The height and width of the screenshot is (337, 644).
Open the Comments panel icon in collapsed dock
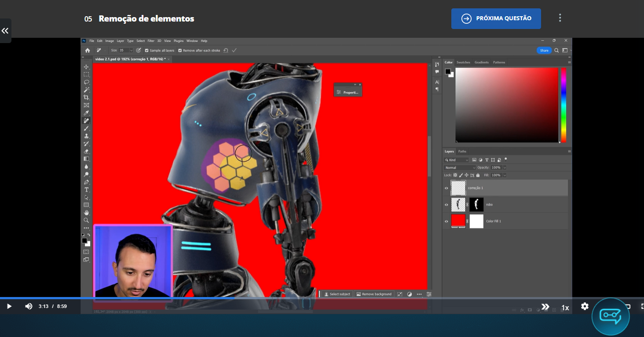click(x=437, y=72)
